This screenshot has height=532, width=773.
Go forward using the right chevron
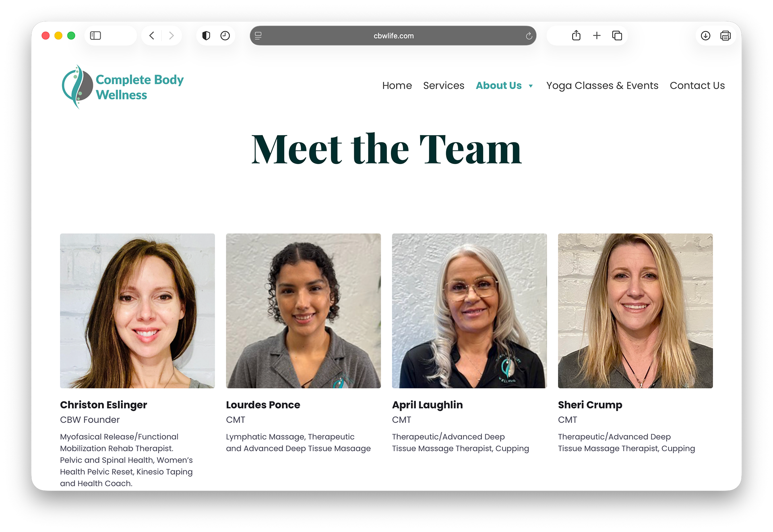[172, 36]
